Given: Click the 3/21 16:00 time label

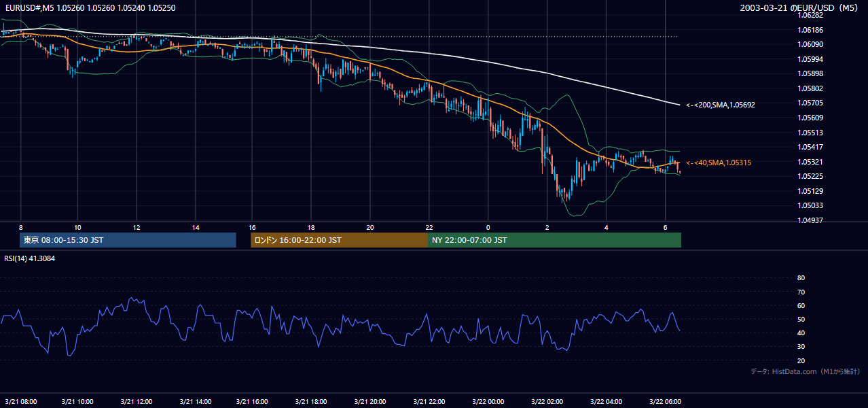Looking at the screenshot, I should click(x=252, y=401).
